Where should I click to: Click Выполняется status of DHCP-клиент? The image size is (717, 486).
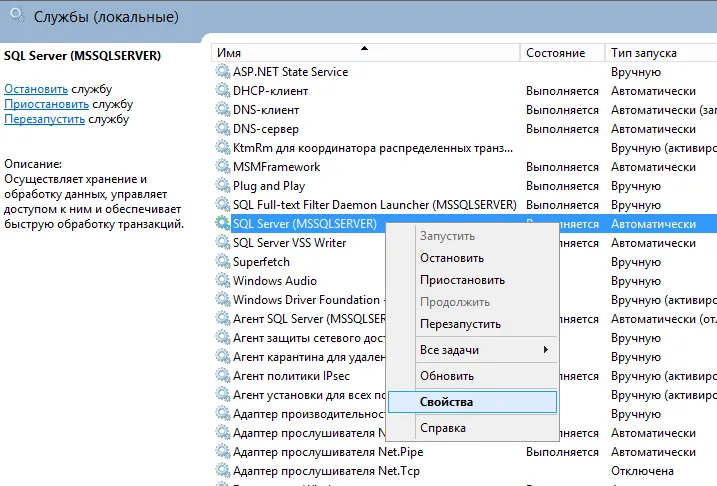(562, 91)
